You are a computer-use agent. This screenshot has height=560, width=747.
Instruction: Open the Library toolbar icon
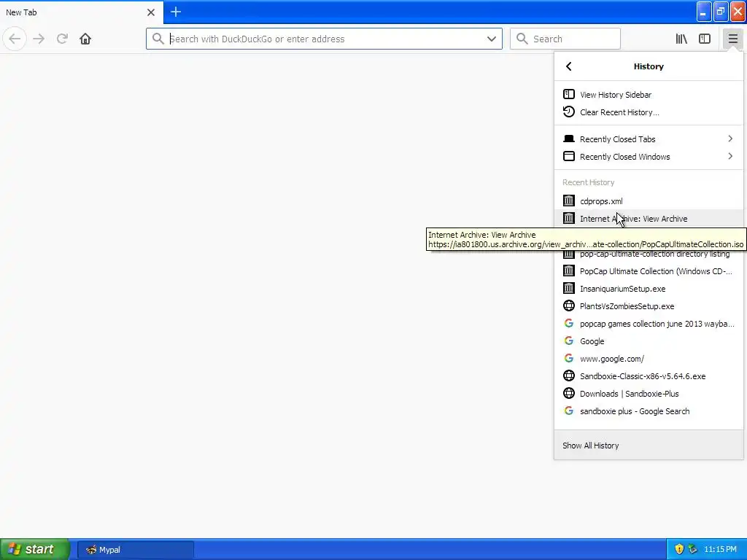pyautogui.click(x=681, y=39)
